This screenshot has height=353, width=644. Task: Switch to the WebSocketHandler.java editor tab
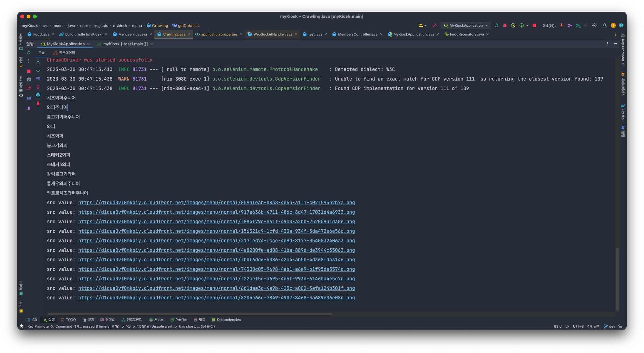pos(273,34)
